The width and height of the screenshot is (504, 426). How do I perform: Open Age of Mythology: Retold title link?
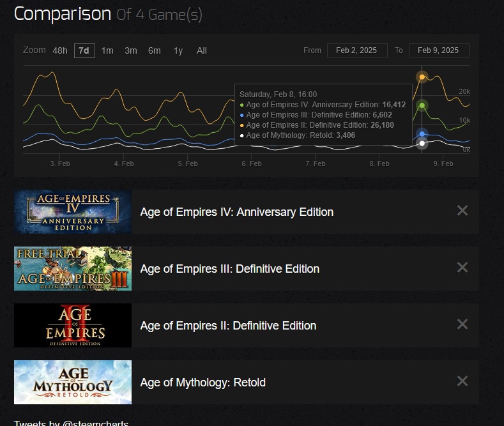pyautogui.click(x=203, y=383)
